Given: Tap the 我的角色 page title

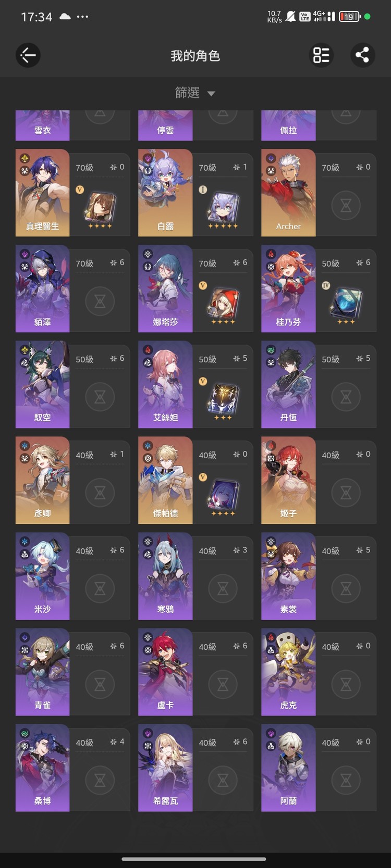Looking at the screenshot, I should coord(195,56).
